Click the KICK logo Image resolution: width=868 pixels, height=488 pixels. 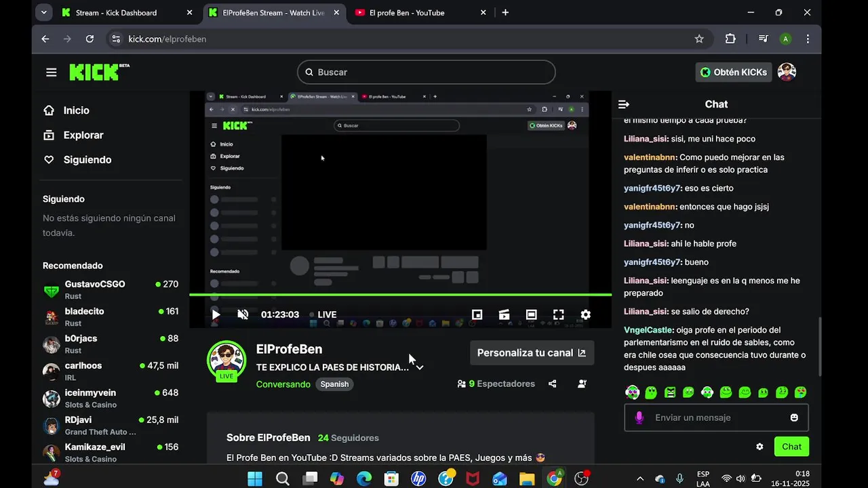point(99,72)
